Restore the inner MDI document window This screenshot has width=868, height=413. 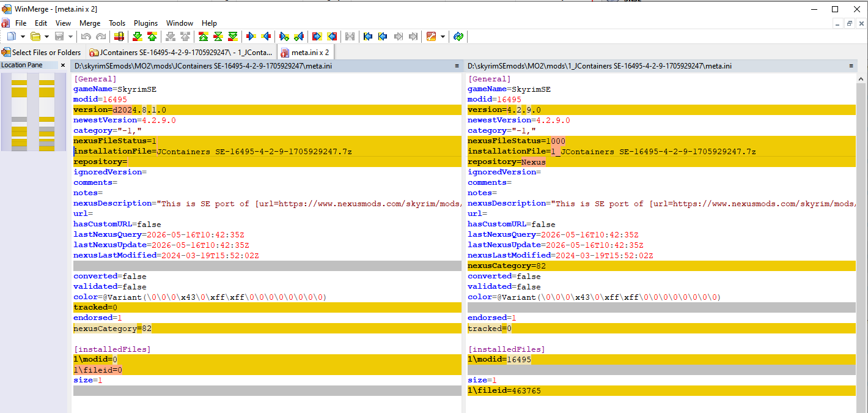pyautogui.click(x=850, y=23)
